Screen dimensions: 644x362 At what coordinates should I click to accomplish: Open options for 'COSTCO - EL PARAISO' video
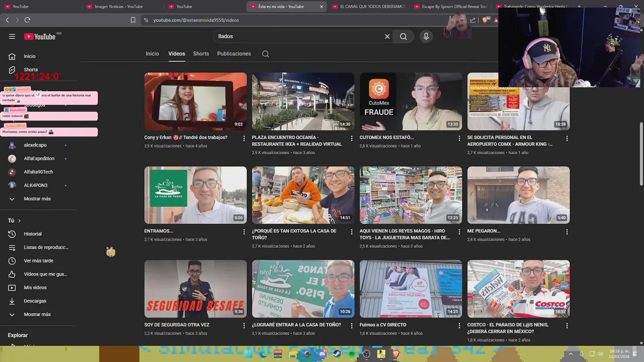[x=567, y=326]
